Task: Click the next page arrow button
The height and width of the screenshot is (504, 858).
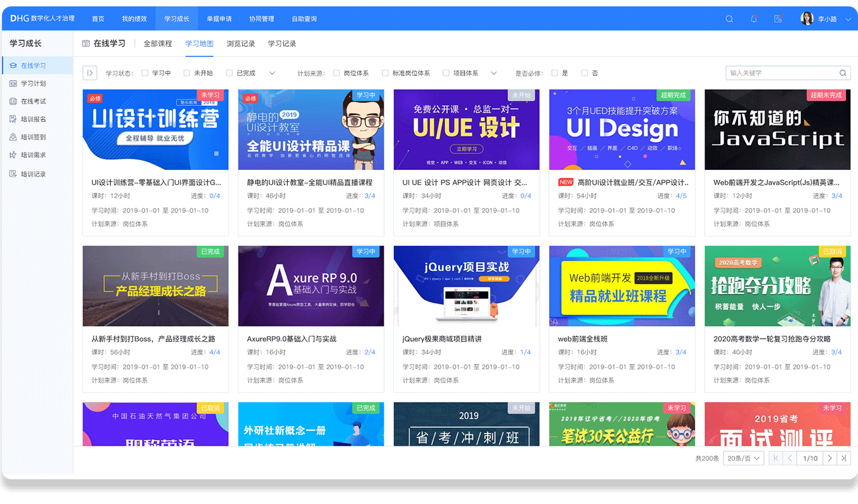Action: coord(829,458)
